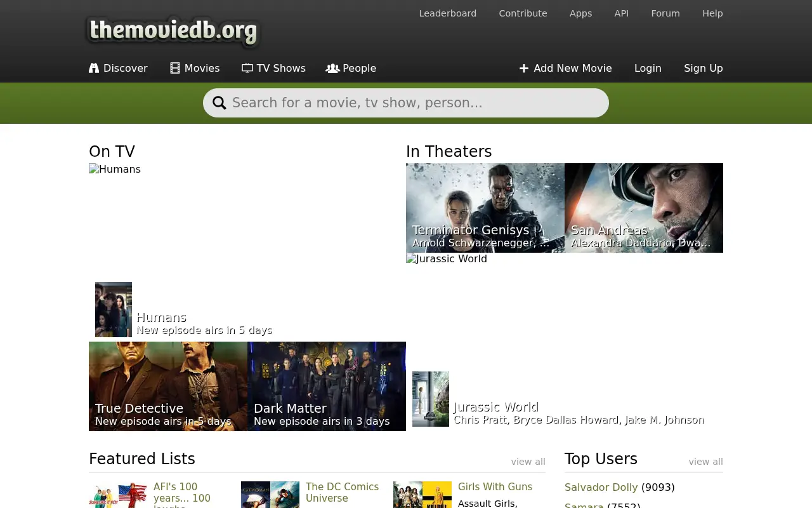Click the On TV heading
The image size is (812, 508).
click(112, 152)
